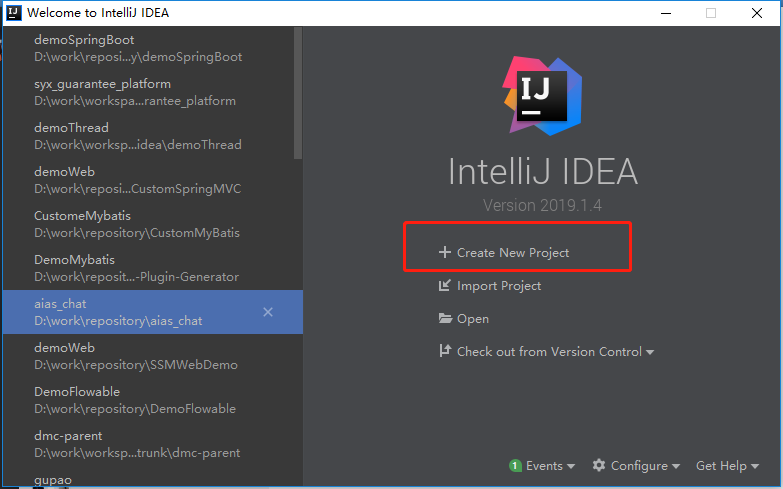Click Import Project link
The height and width of the screenshot is (489, 783).
click(x=499, y=286)
